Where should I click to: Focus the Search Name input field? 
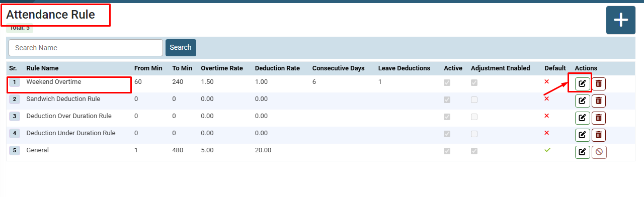pos(86,48)
